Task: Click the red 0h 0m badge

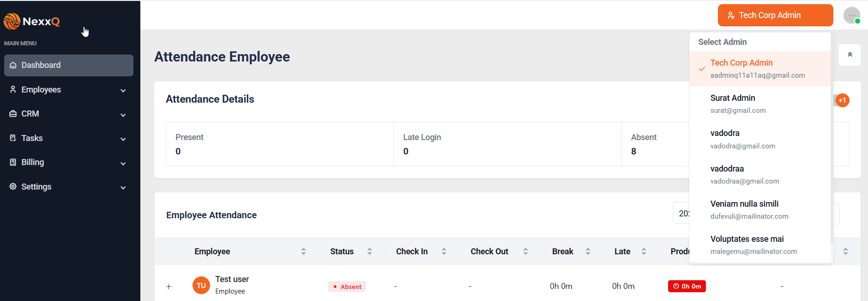Action: tap(687, 286)
